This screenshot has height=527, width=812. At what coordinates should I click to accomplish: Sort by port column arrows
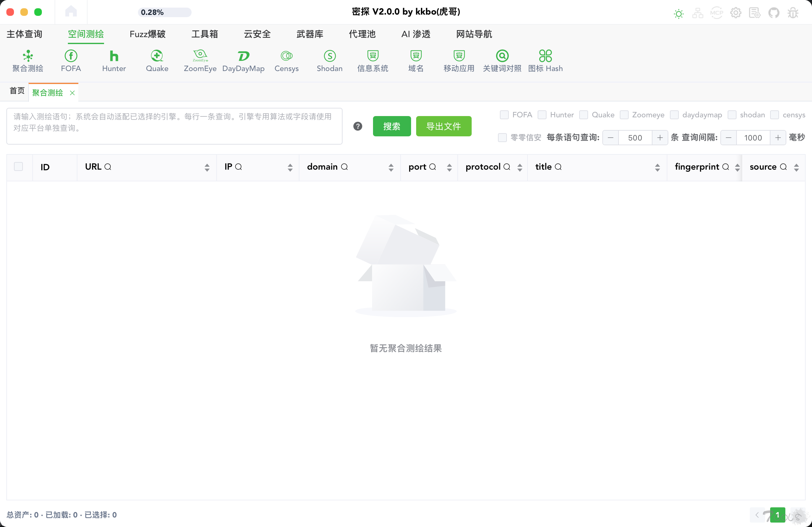click(x=449, y=167)
